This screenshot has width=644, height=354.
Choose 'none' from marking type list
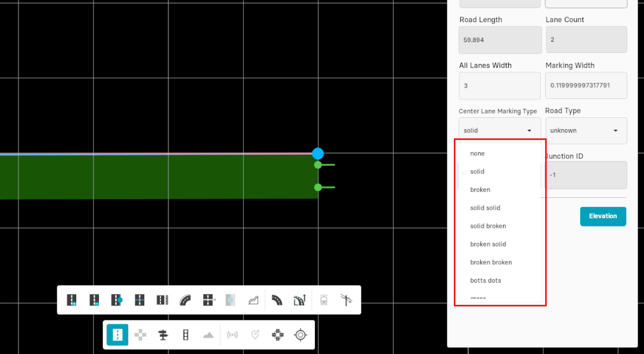[478, 153]
